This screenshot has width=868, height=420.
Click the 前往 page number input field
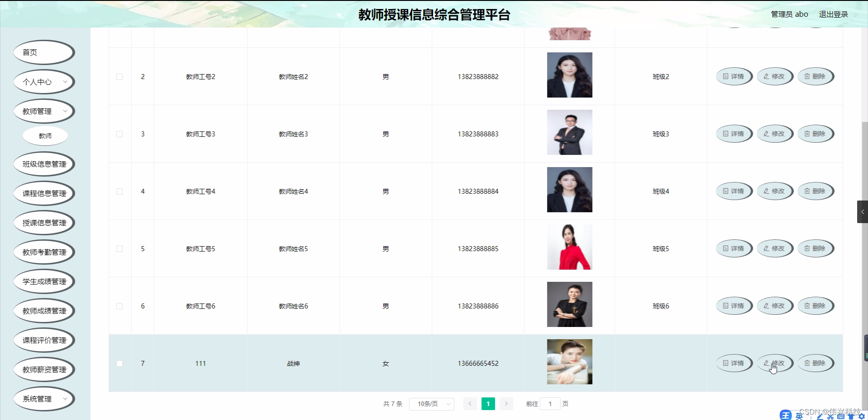click(x=550, y=404)
